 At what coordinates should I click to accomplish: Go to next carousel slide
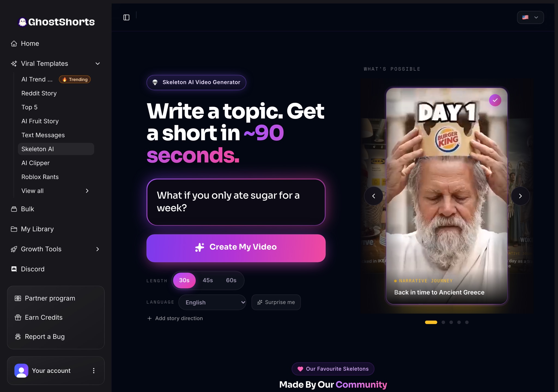point(520,196)
